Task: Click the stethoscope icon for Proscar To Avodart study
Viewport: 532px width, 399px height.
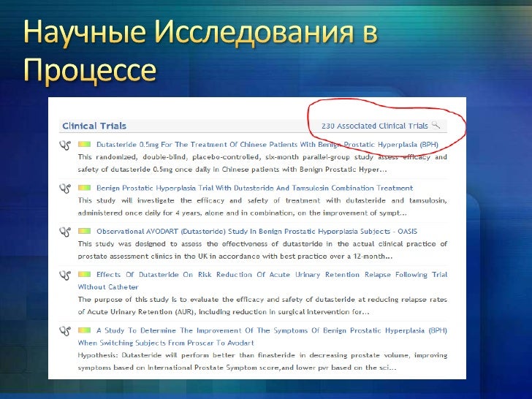Action: click(65, 331)
